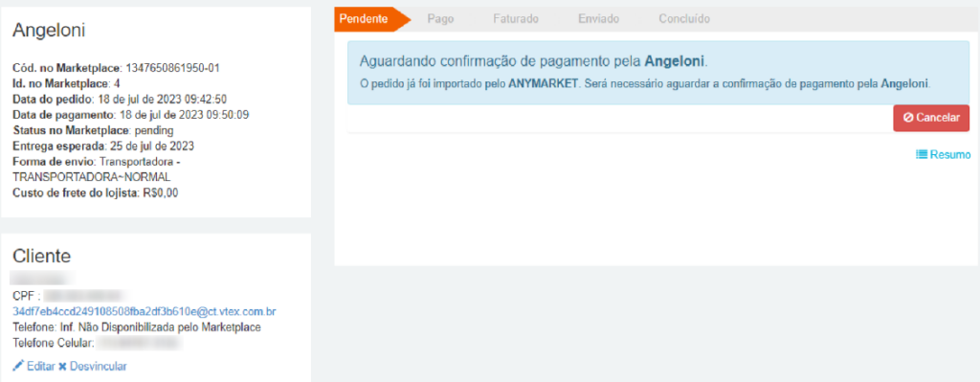Click the Cliente section heading
This screenshot has height=382, width=980.
click(x=42, y=256)
